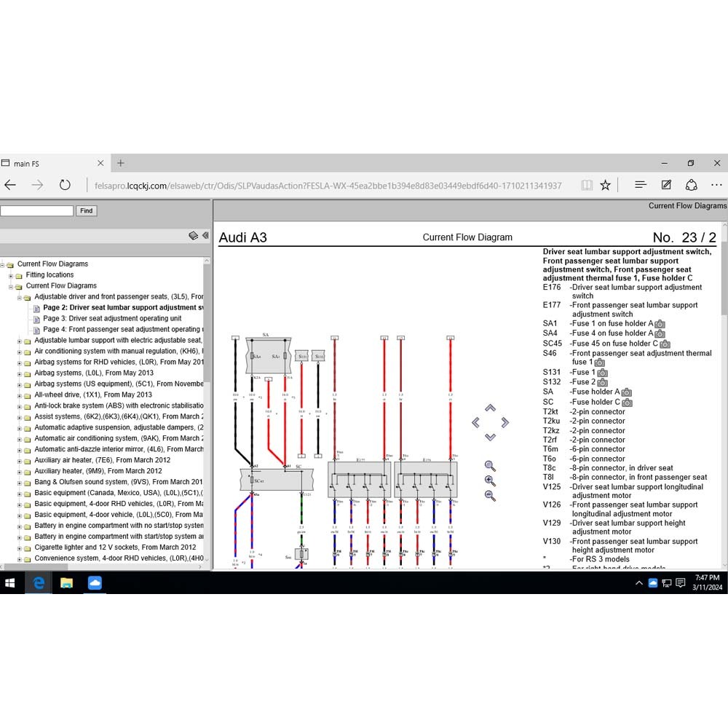Open the browser Hub panel
Viewport: 728px width, 728px height.
641,185
